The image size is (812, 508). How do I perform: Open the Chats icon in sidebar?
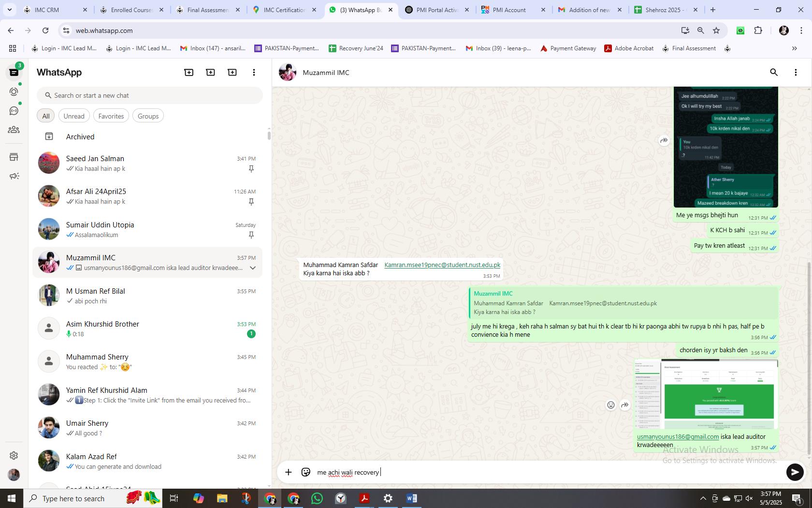(x=14, y=73)
